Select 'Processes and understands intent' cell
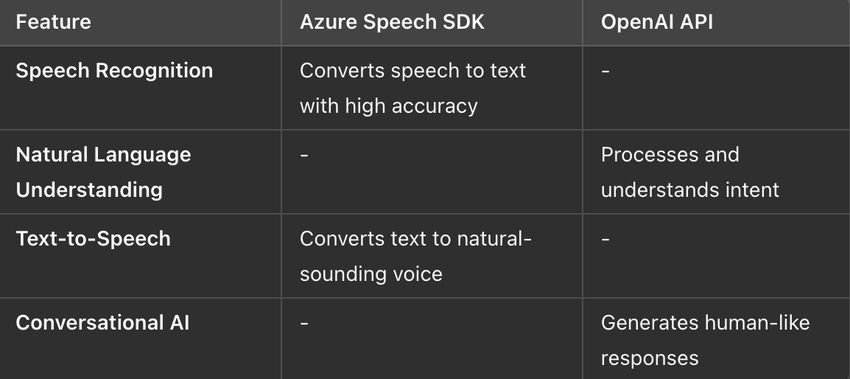The width and height of the screenshot is (850, 379). (x=690, y=172)
